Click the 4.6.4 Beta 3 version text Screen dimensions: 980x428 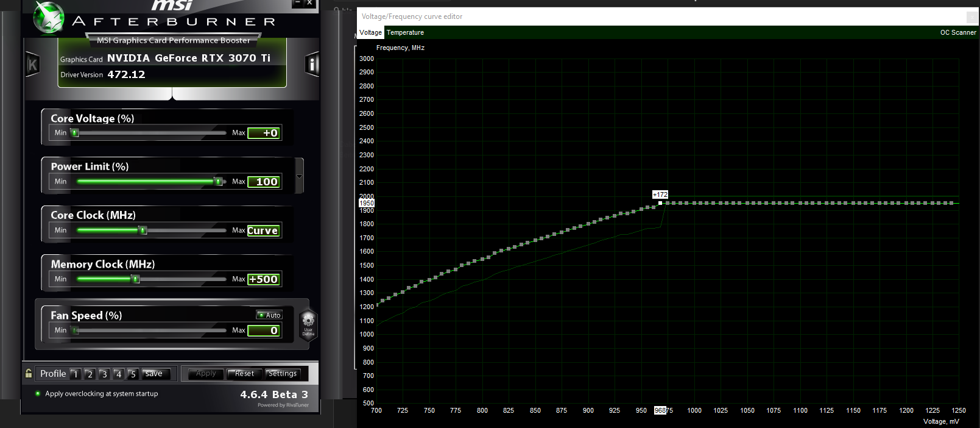point(274,394)
